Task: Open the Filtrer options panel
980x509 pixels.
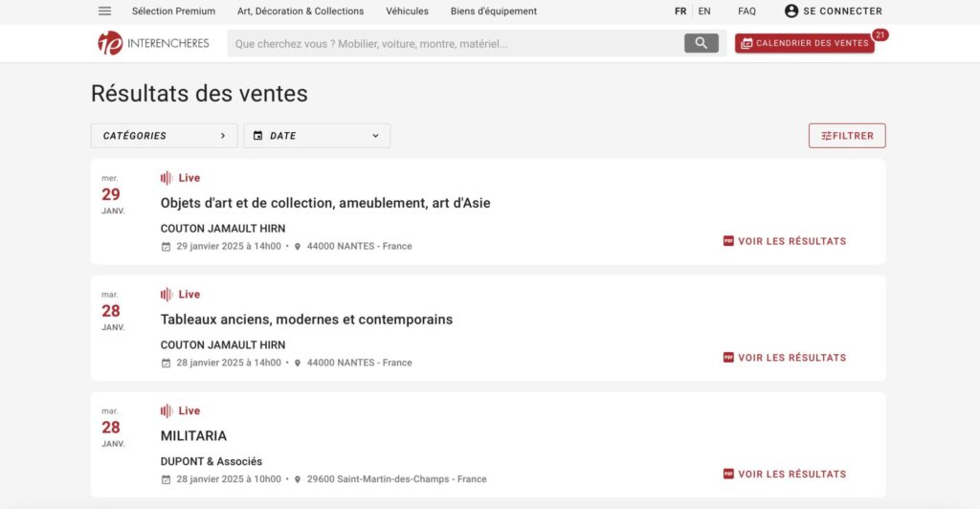Action: (847, 136)
